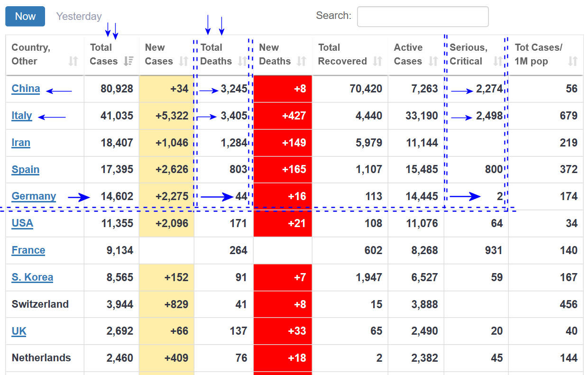Click the sort icon in Total Recovered column
The height and width of the screenshot is (375, 588).
[377, 61]
